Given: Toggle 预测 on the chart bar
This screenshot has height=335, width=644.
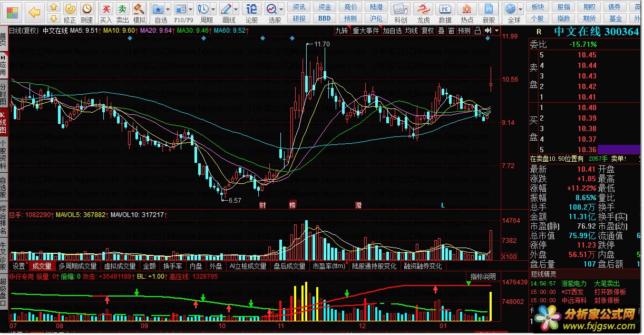Looking at the screenshot, I should [464, 31].
